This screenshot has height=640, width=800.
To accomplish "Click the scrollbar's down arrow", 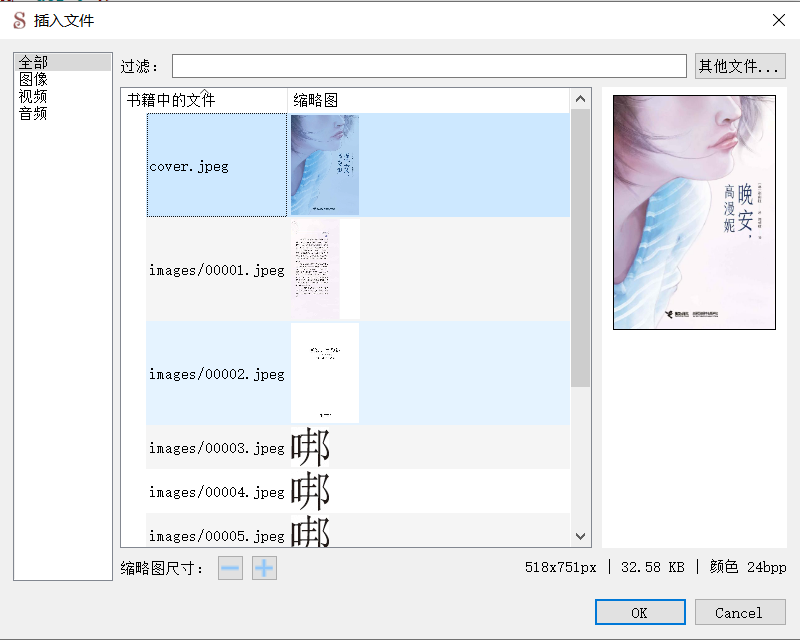I will tap(580, 536).
